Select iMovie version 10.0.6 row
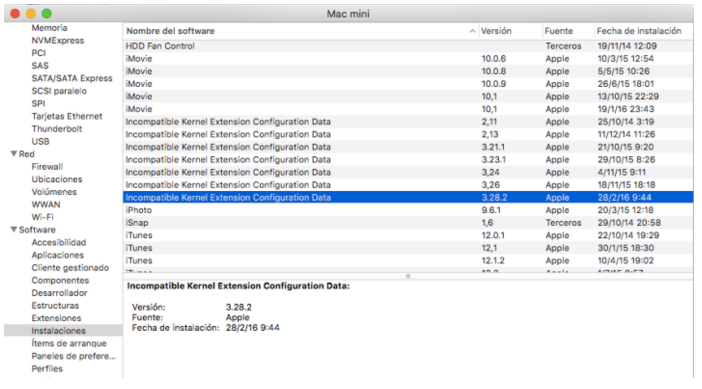 [408, 59]
